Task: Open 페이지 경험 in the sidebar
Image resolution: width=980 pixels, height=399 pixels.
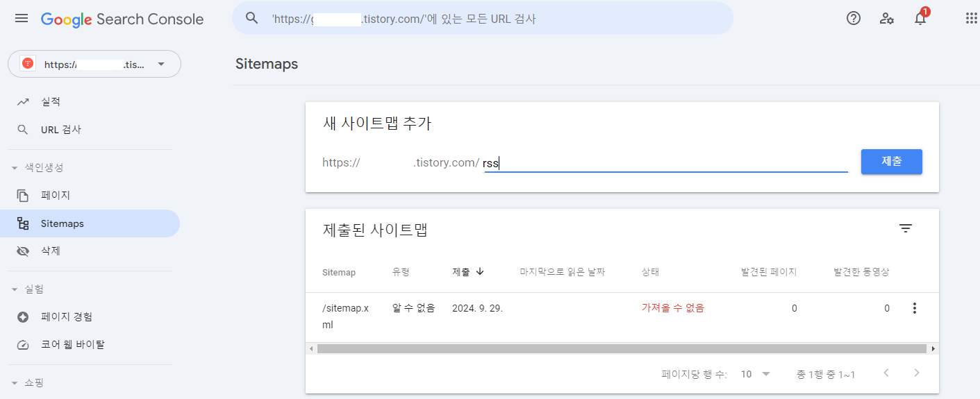Action: pyautogui.click(x=90, y=317)
